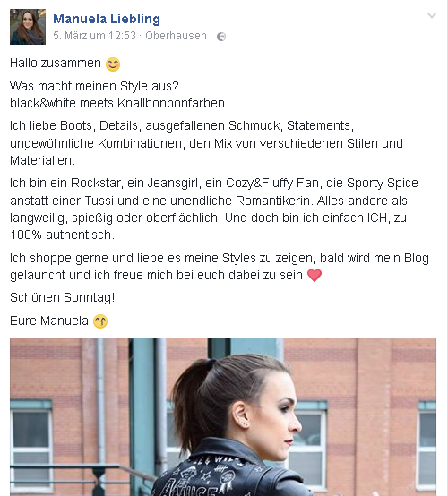Open the post options chevron menu
This screenshot has width=448, height=496.
point(432,15)
